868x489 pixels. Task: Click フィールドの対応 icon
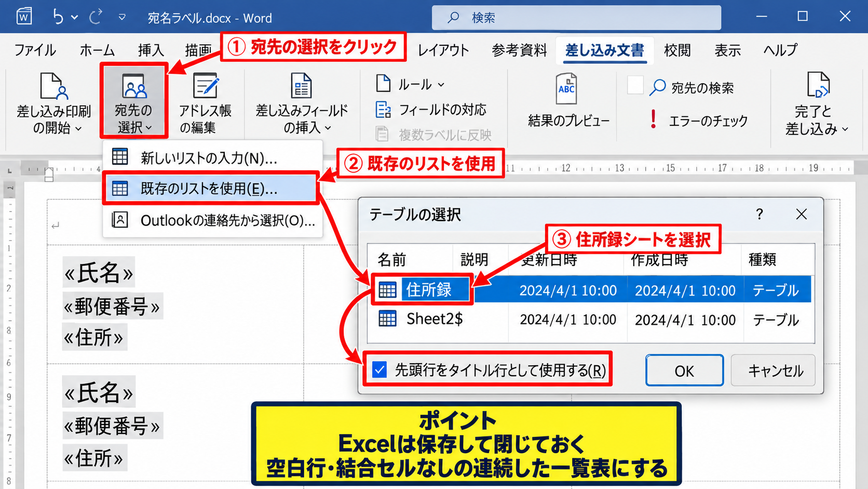[383, 110]
